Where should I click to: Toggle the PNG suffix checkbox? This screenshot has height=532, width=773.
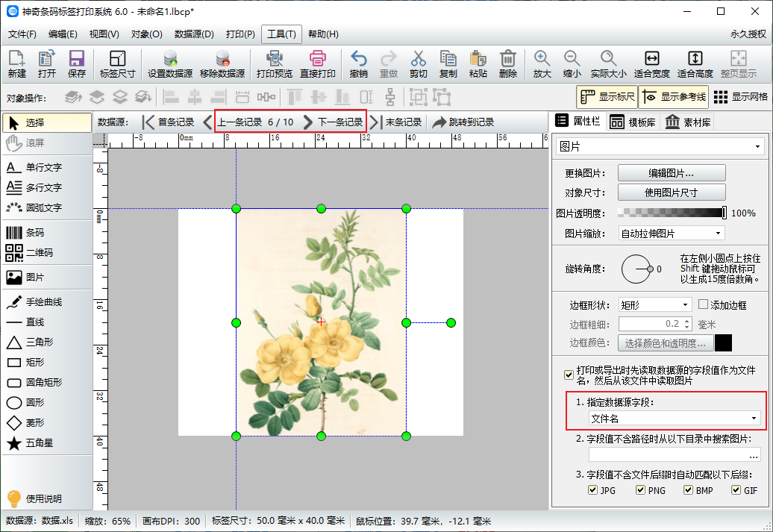click(x=640, y=490)
